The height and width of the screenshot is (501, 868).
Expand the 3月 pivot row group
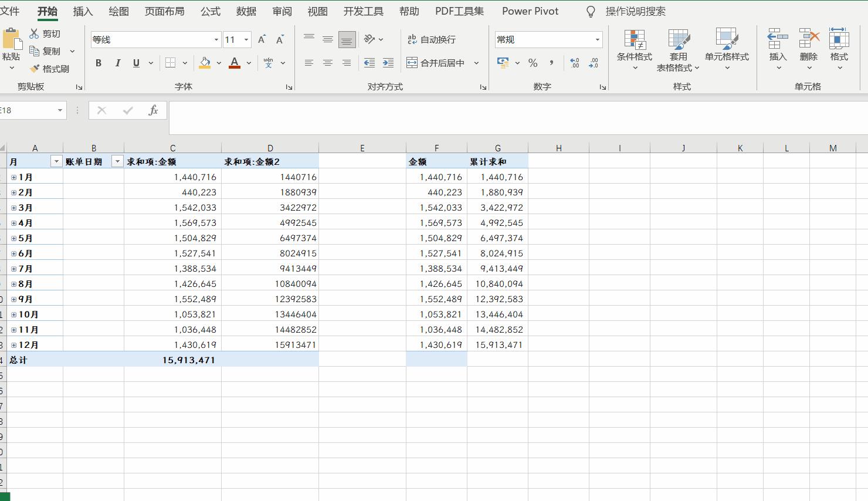(13, 207)
